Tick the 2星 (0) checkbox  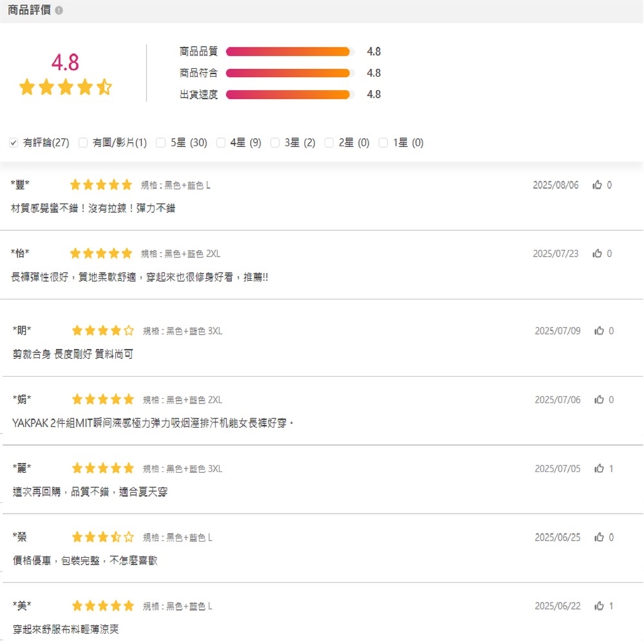tap(329, 143)
